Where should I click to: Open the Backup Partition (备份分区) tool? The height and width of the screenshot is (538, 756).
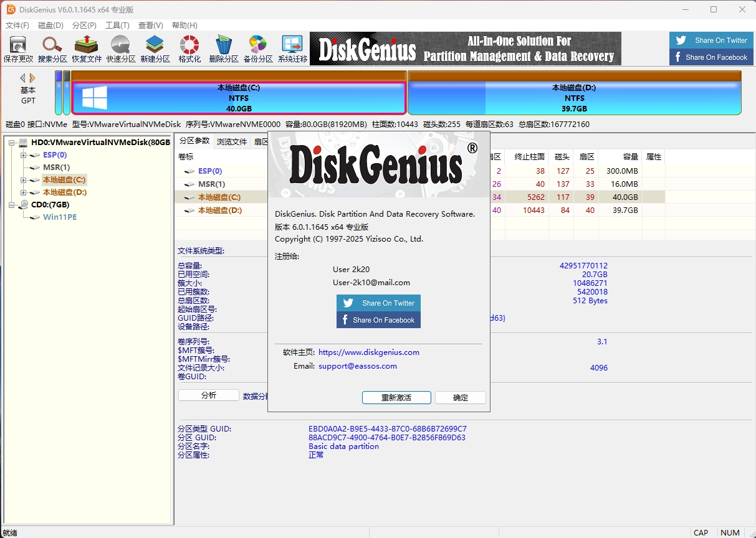pos(258,48)
